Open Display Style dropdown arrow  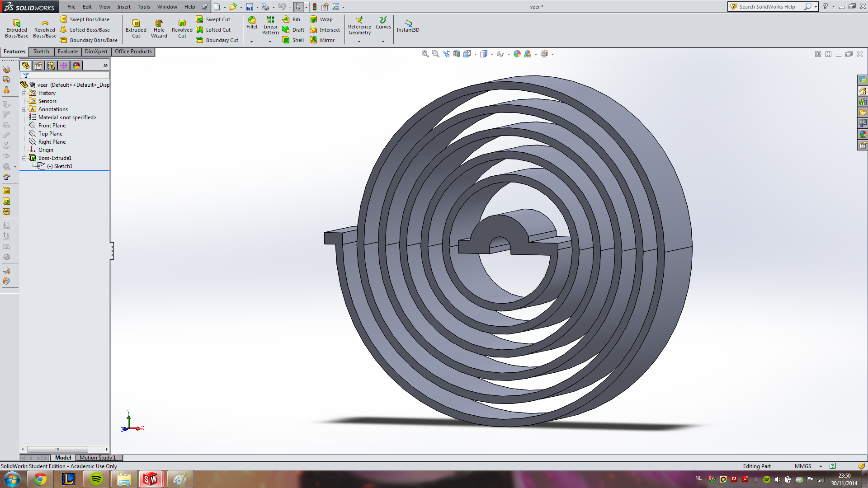tap(492, 54)
